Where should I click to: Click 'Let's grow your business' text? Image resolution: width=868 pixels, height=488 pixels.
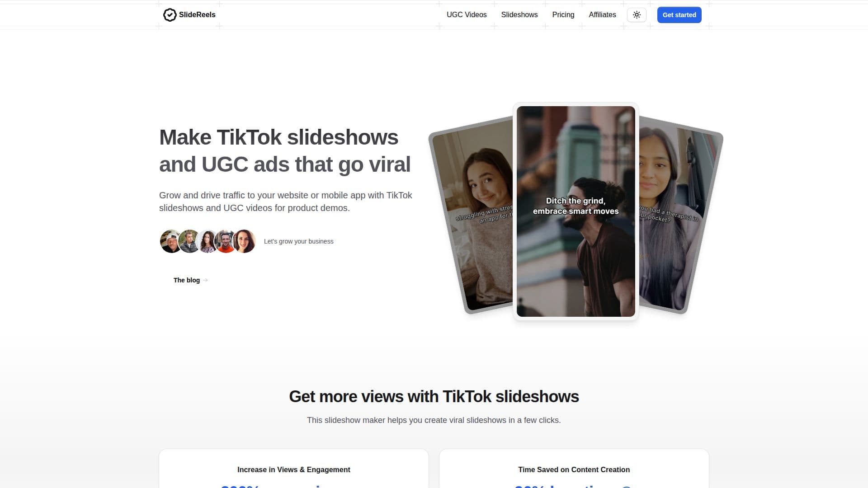click(298, 241)
